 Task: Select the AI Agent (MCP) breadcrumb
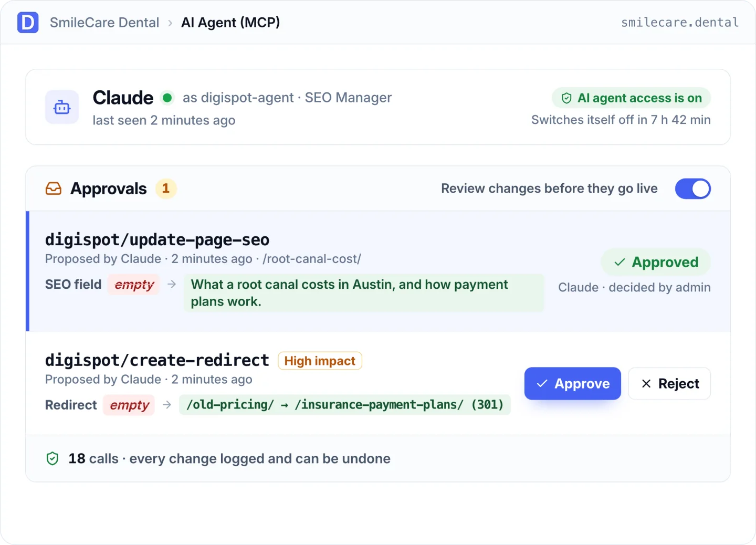[230, 23]
